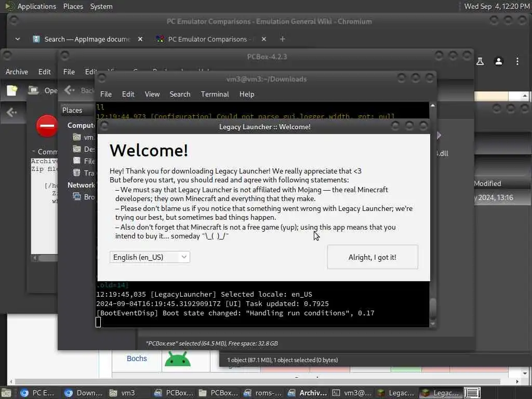Open the Chromium labs flask icon
Viewport: 532px width, 399px height.
pos(480,61)
